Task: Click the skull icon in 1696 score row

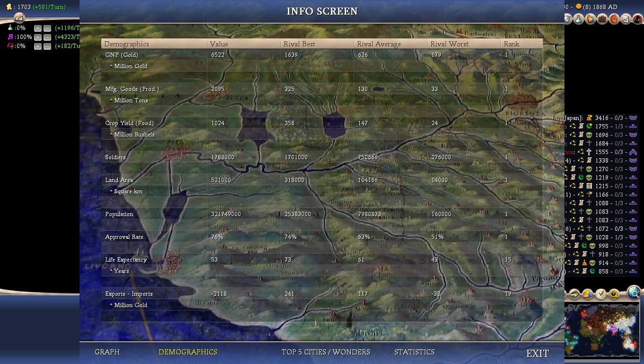Action: (x=589, y=135)
